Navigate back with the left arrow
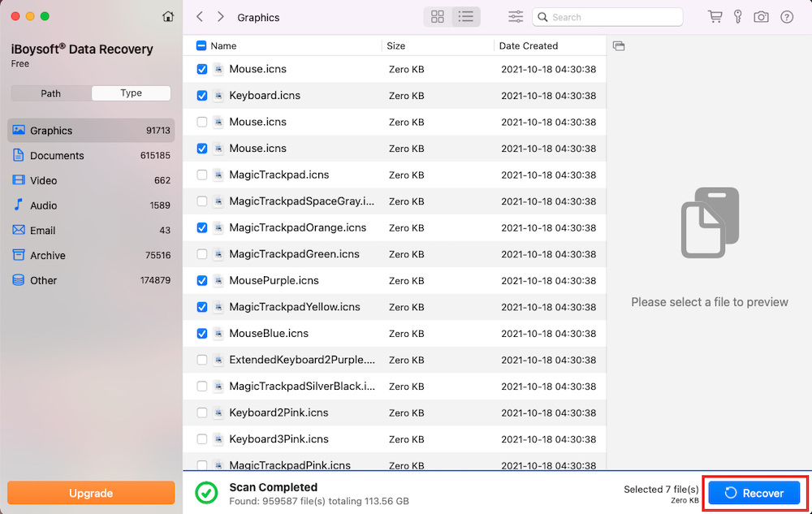This screenshot has height=514, width=812. coord(200,16)
